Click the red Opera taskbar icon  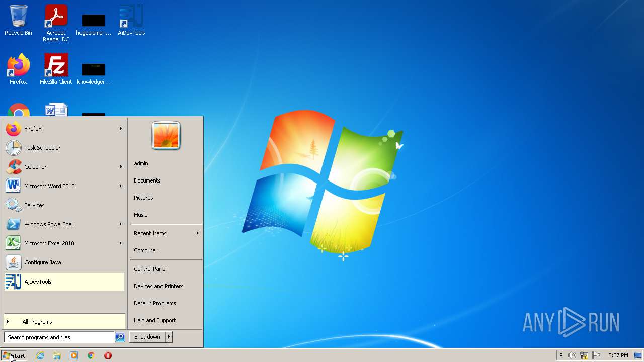point(108,355)
